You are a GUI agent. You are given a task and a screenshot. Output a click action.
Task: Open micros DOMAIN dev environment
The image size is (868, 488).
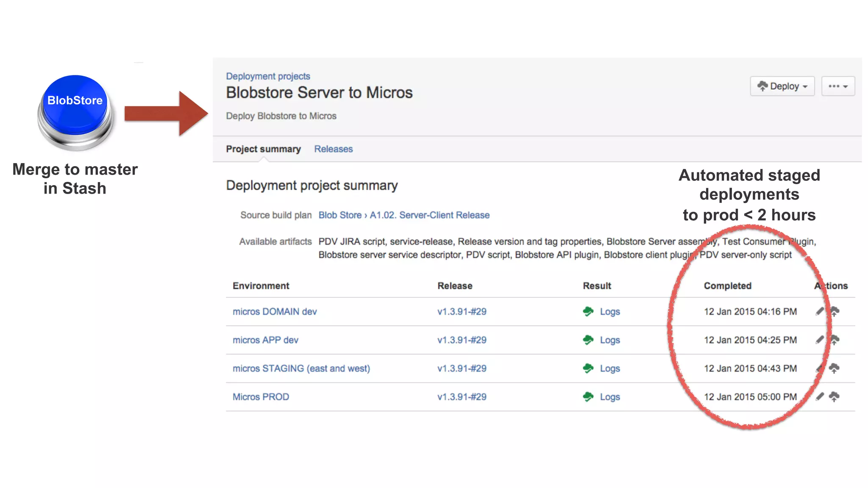(275, 312)
